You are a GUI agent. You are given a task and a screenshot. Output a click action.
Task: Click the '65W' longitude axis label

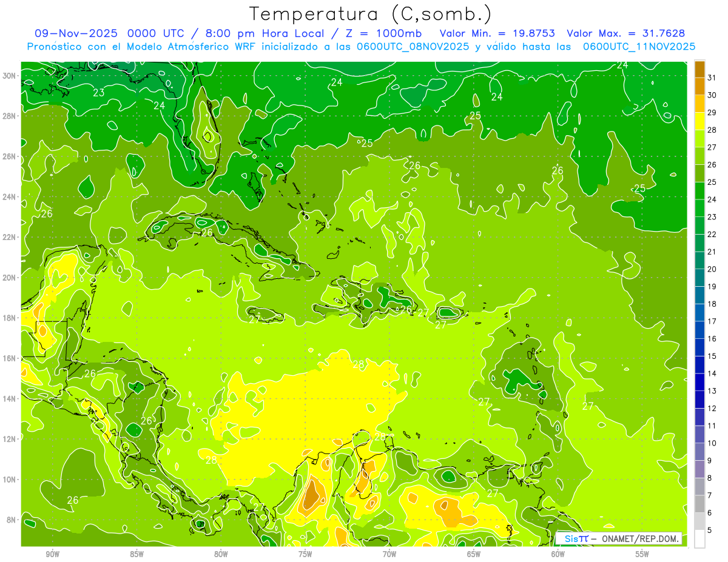tap(474, 554)
